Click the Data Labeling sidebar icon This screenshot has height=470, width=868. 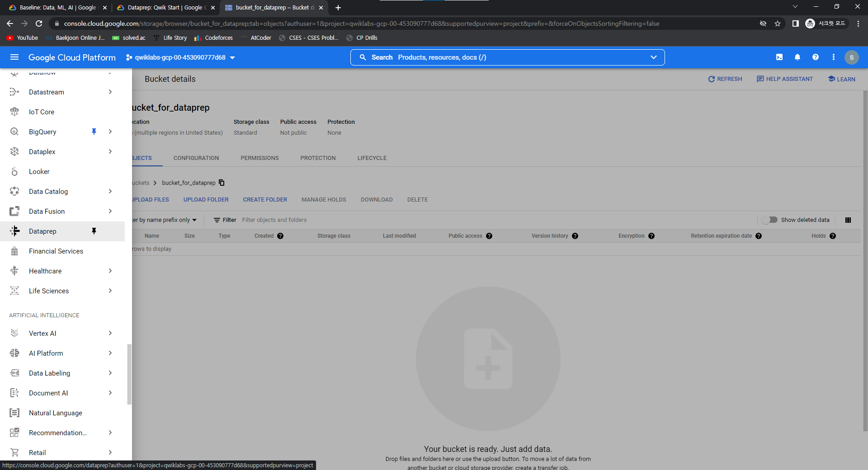pyautogui.click(x=14, y=373)
